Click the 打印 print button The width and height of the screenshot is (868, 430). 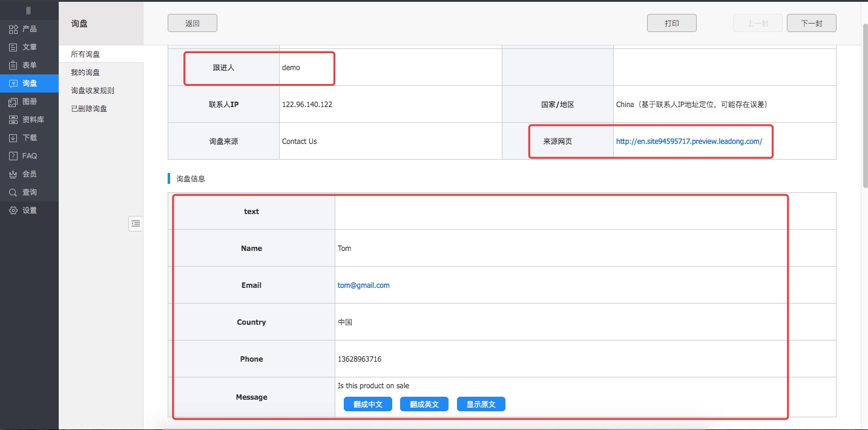pyautogui.click(x=671, y=24)
